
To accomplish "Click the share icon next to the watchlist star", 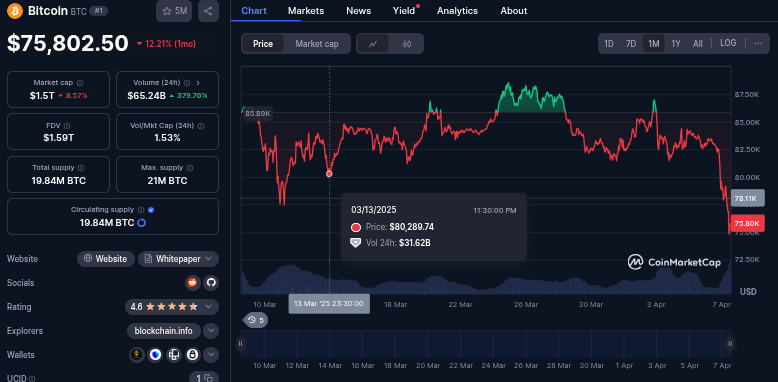I will click(x=208, y=11).
